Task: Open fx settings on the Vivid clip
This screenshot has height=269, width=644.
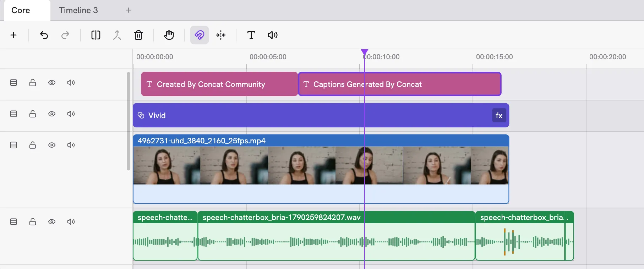Action: tap(499, 115)
